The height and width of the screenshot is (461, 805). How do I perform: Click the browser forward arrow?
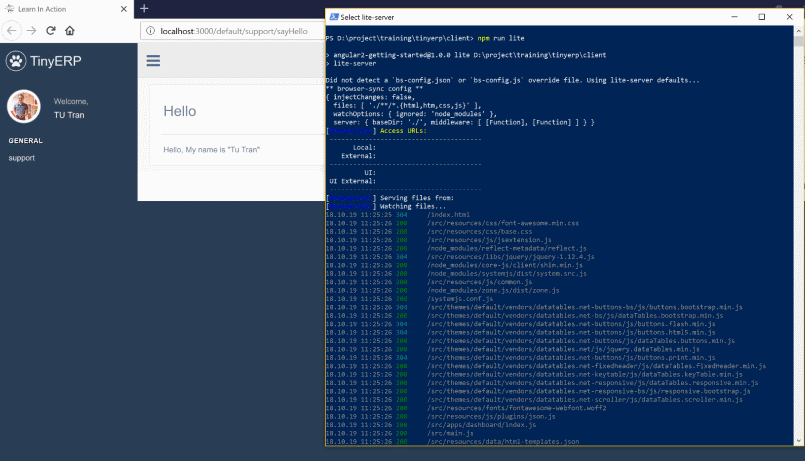pos(31,31)
